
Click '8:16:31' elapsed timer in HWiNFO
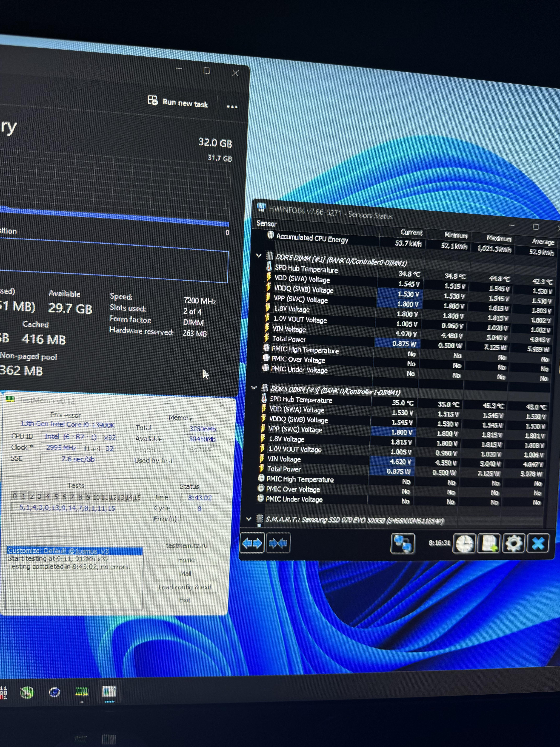[439, 543]
